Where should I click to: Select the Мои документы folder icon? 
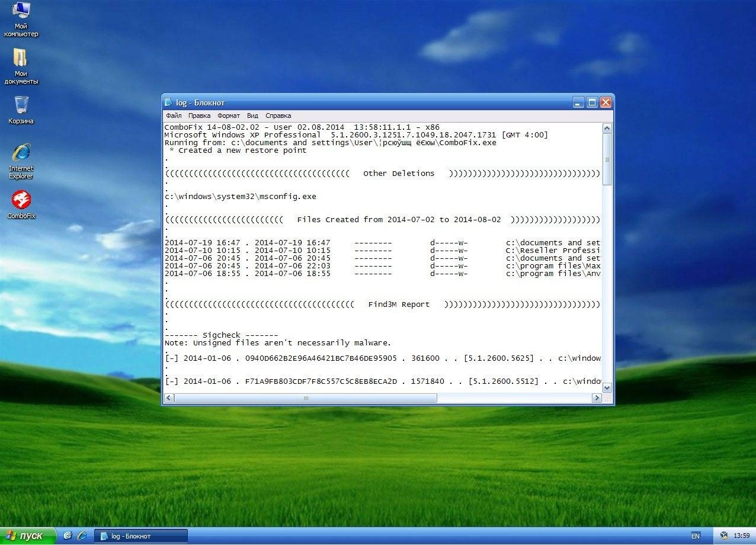[x=21, y=66]
